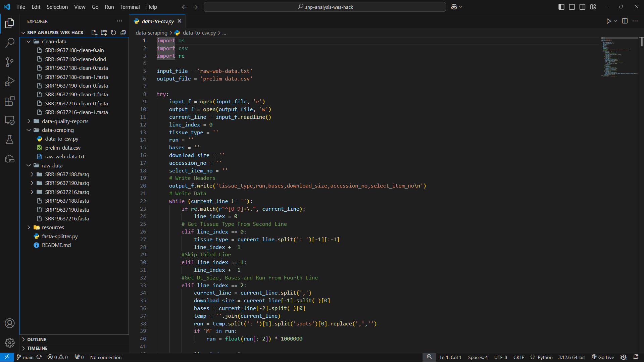Click the Go Live status bar button
The width and height of the screenshot is (644, 362).
click(x=603, y=357)
